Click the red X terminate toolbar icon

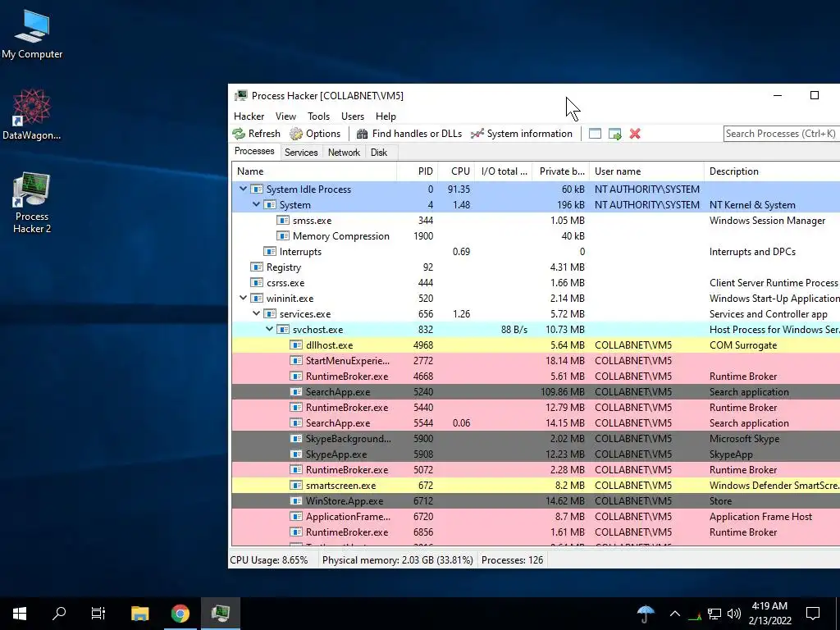tap(635, 134)
